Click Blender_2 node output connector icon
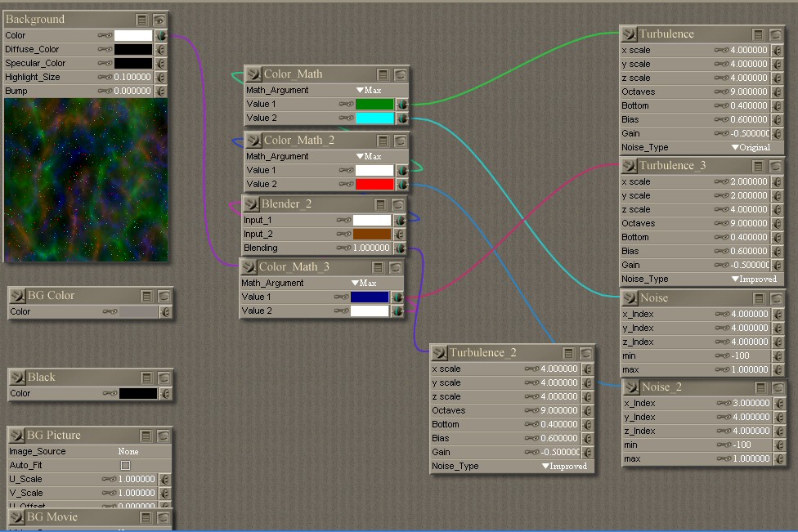This screenshot has height=532, width=798. (x=251, y=204)
